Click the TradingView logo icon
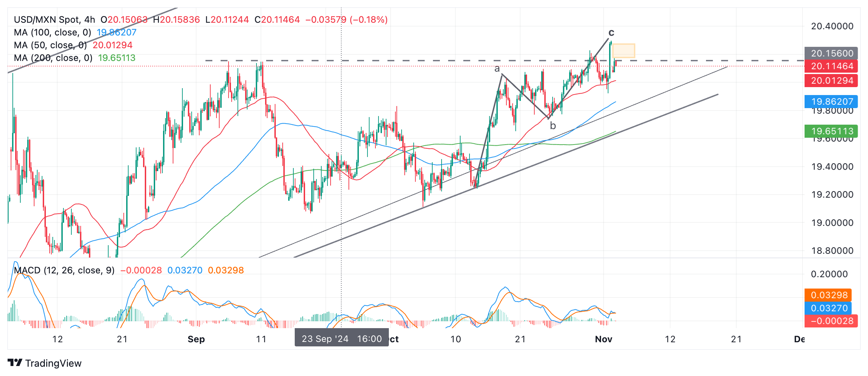 tap(15, 363)
